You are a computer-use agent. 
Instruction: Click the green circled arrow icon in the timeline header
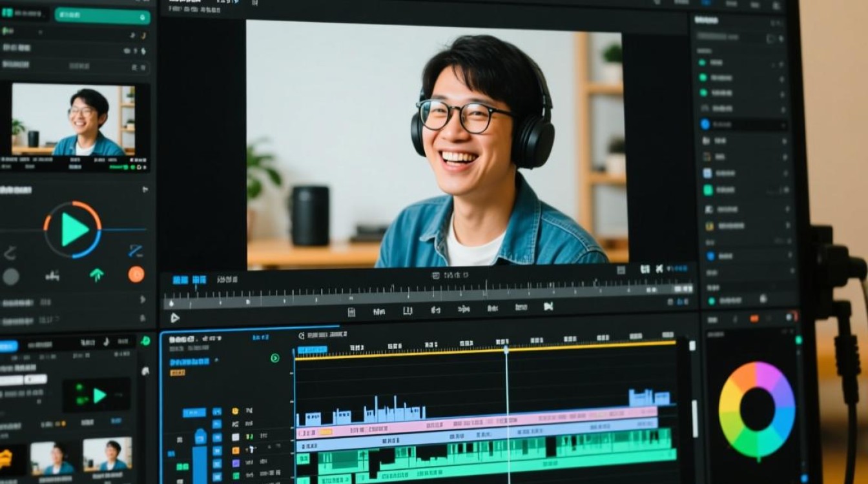point(275,358)
